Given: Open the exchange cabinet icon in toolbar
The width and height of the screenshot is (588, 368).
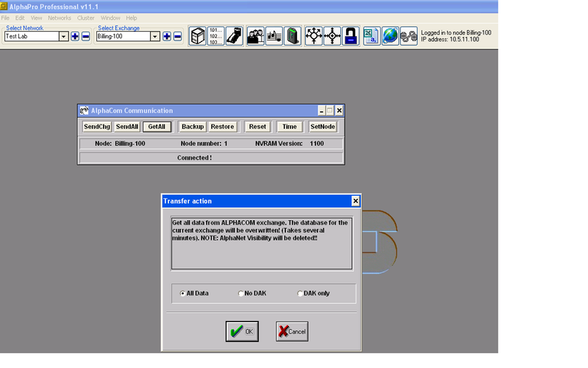Looking at the screenshot, I should point(198,36).
